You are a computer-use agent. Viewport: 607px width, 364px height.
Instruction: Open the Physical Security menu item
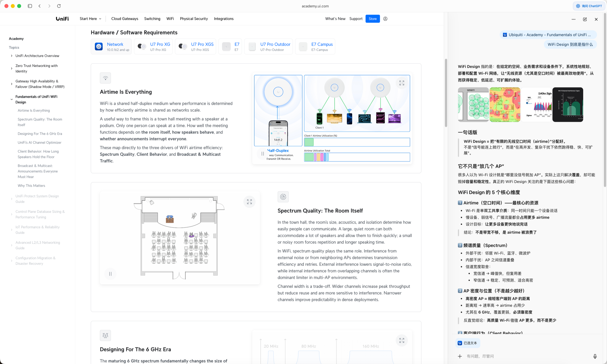[x=194, y=19]
